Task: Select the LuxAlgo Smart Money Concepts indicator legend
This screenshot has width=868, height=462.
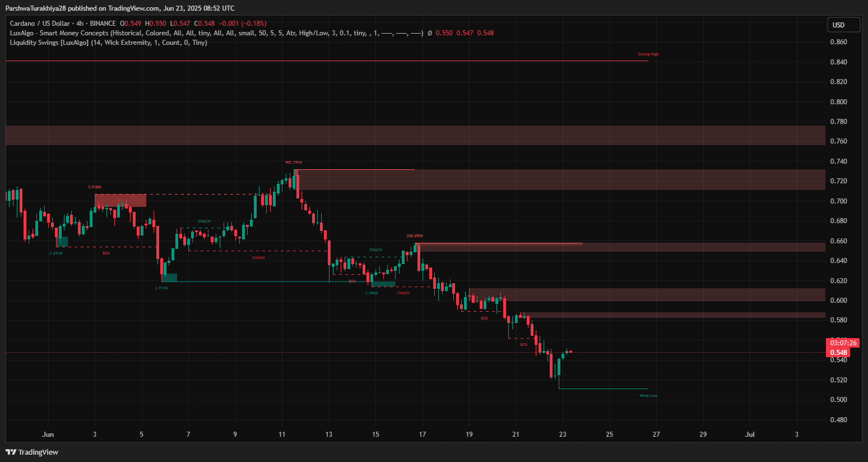Action: [59, 33]
